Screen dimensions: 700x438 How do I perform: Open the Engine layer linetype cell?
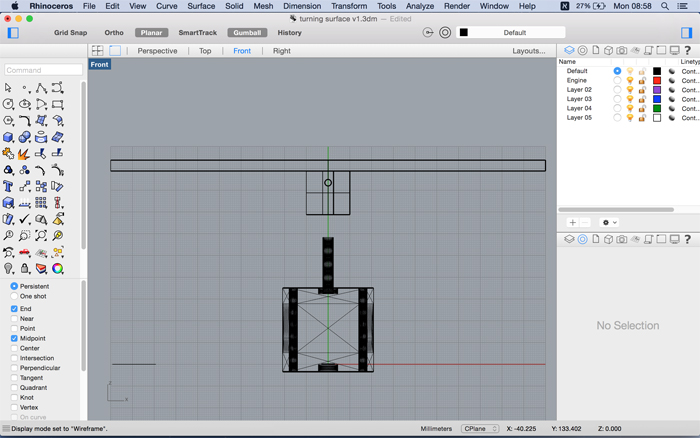point(689,80)
